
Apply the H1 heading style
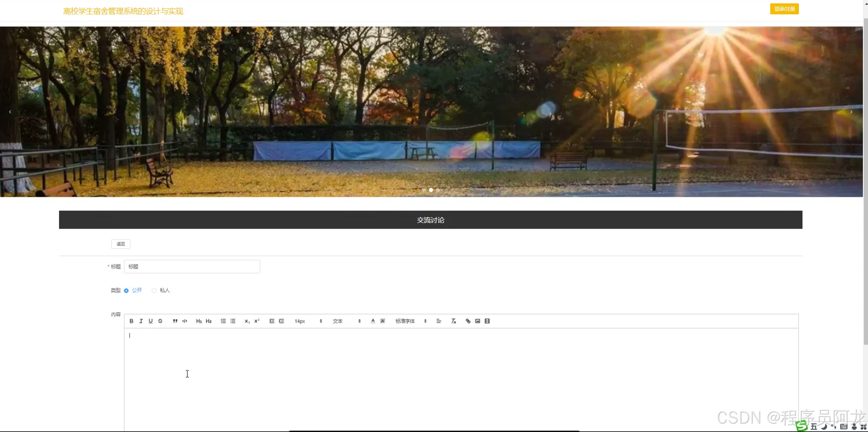click(x=199, y=321)
